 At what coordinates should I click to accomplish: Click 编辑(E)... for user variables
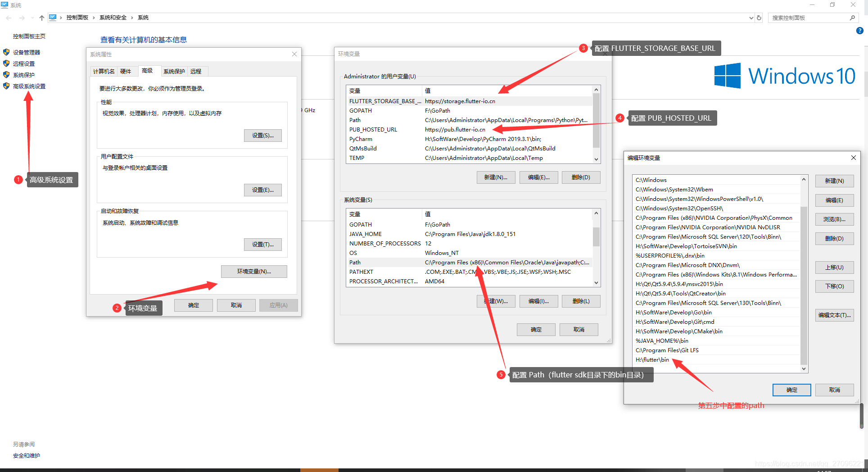tap(538, 177)
